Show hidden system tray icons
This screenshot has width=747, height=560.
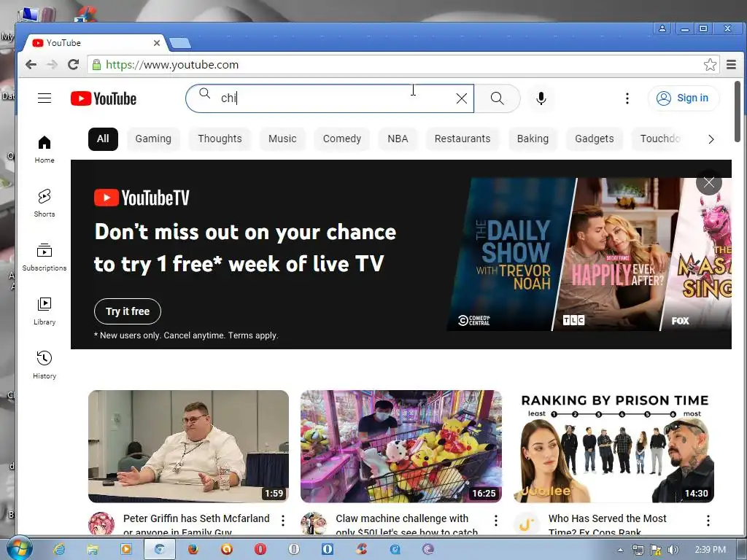coord(621,550)
